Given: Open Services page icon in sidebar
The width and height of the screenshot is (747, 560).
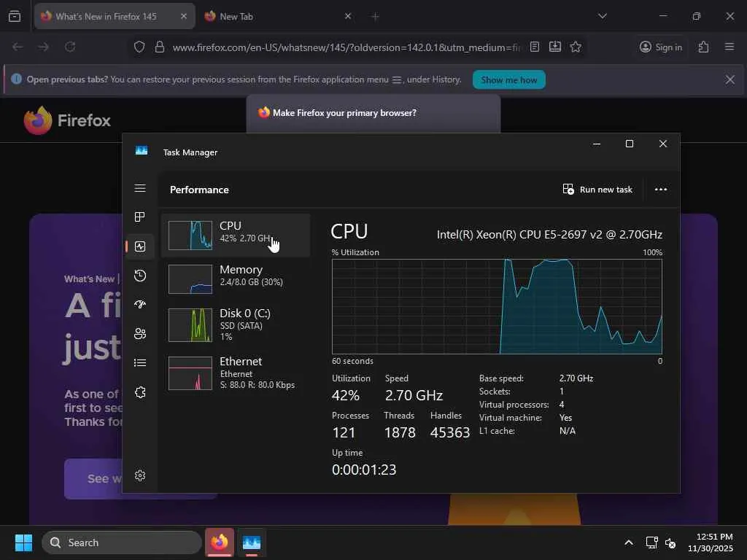Looking at the screenshot, I should click(x=140, y=392).
